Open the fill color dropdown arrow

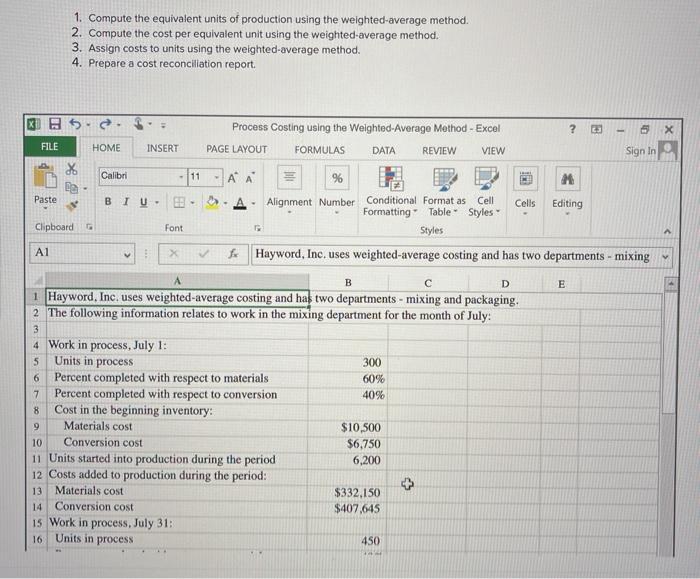click(x=225, y=204)
